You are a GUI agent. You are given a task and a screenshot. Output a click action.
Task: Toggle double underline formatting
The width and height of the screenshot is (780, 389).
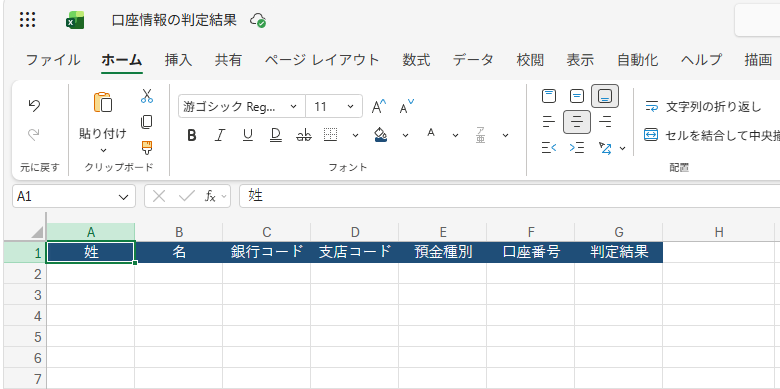(x=276, y=135)
